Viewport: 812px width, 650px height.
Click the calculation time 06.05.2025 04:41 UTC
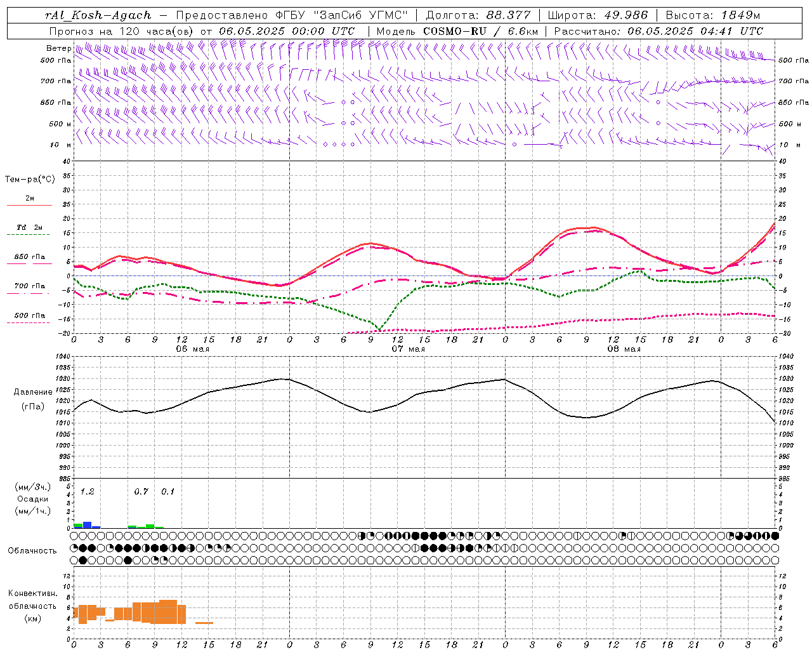695,31
